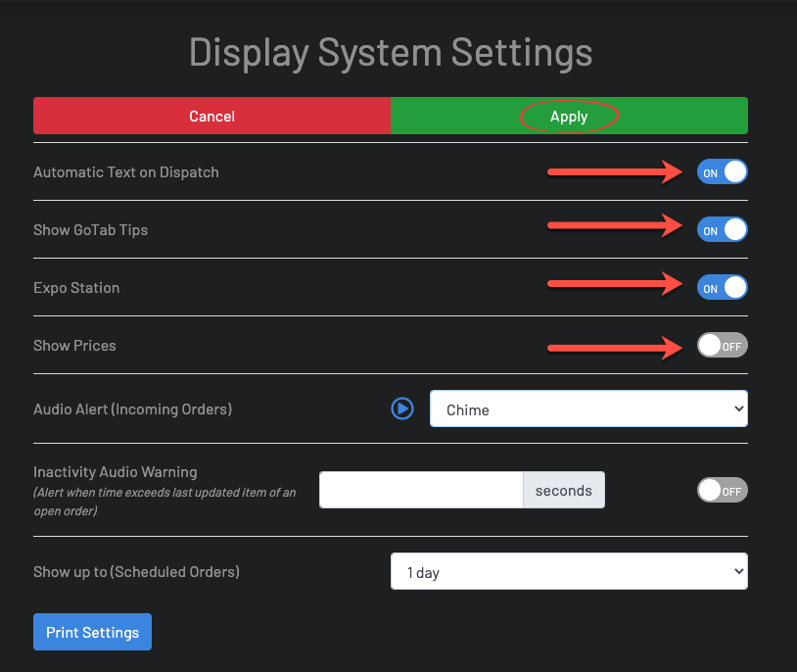Disable Show GoTab Tips
Viewport: 797px width, 672px height.
[x=722, y=229]
